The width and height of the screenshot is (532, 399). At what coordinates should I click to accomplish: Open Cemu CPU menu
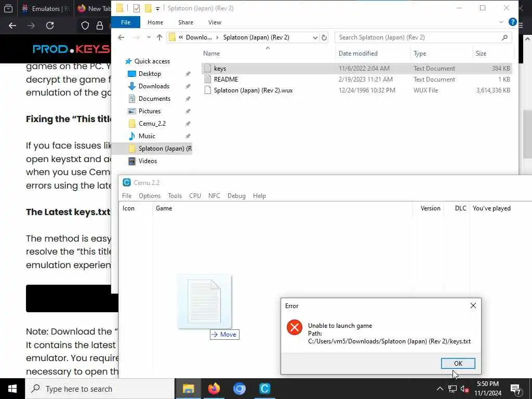tap(195, 196)
